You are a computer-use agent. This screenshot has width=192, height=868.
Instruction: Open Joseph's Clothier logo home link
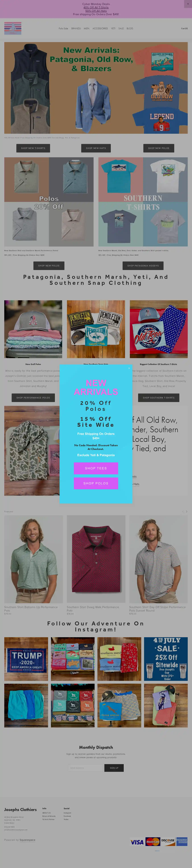tap(13, 28)
